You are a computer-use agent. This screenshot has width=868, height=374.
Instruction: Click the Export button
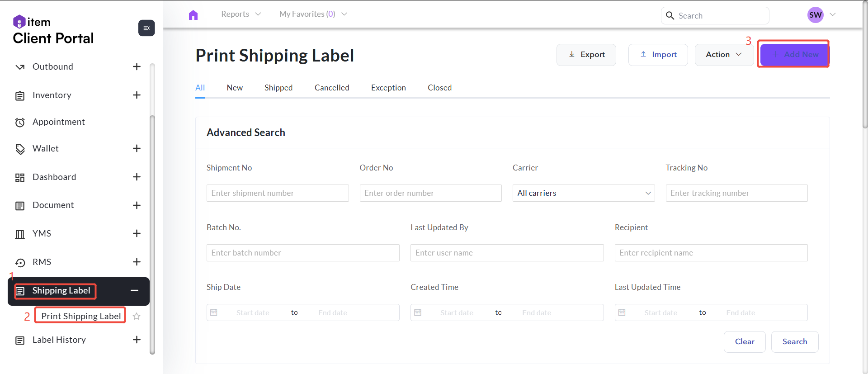pyautogui.click(x=586, y=55)
